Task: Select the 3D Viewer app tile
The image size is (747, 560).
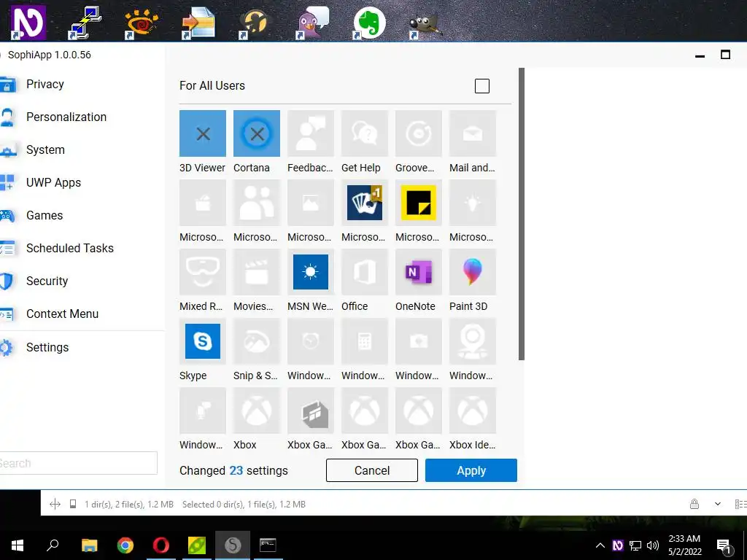Action: point(203,133)
